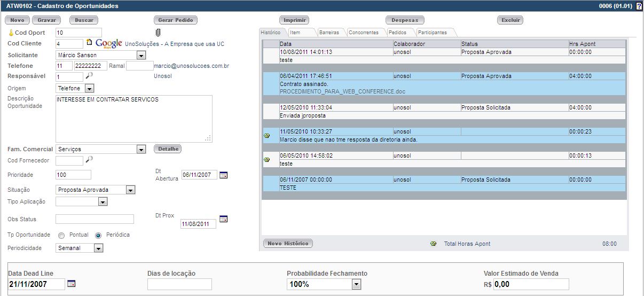Open the Data Dead Line calendar icon
The height and width of the screenshot is (296, 644).
pyautogui.click(x=72, y=284)
